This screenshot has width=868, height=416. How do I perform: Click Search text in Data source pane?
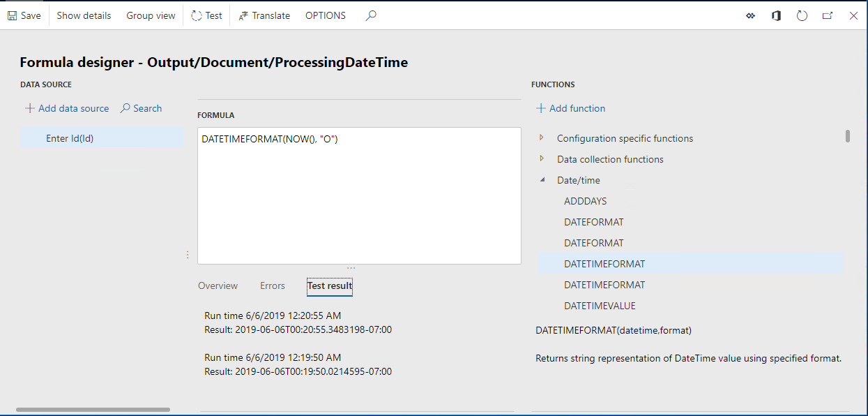coord(148,108)
